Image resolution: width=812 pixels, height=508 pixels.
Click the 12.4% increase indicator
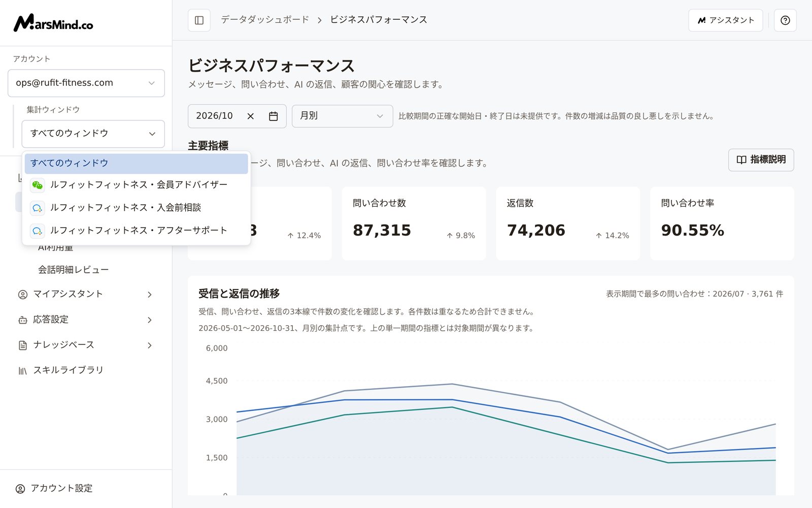(304, 236)
